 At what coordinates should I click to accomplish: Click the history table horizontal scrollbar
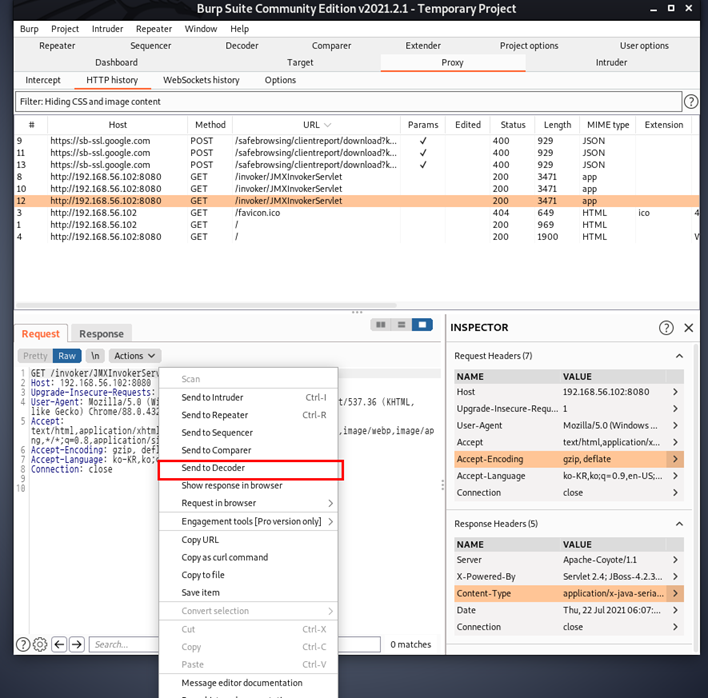[206, 305]
